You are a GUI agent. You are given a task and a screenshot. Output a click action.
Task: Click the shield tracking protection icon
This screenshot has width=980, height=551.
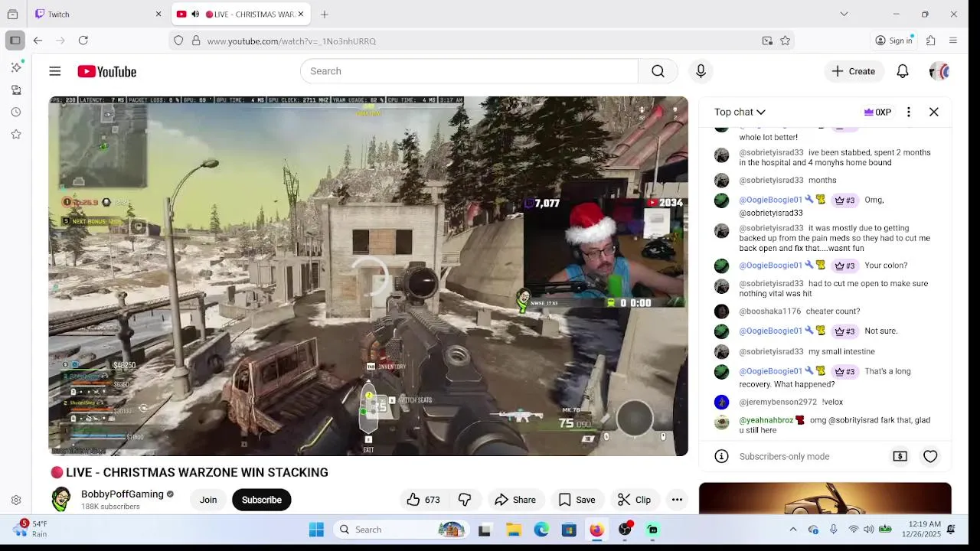(x=178, y=41)
